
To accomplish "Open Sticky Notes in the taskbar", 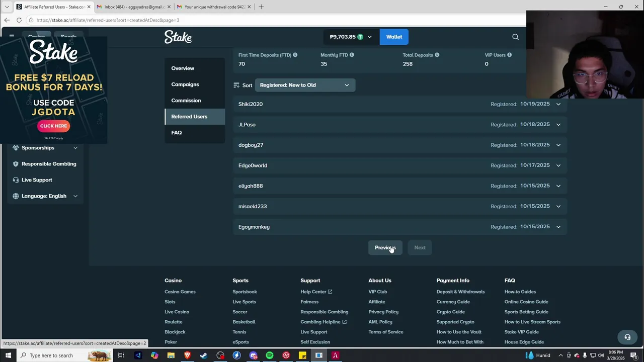I will click(x=302, y=355).
